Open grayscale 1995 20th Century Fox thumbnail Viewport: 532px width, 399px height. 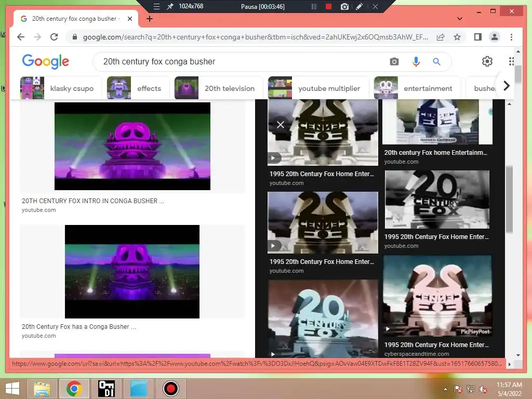point(437,199)
